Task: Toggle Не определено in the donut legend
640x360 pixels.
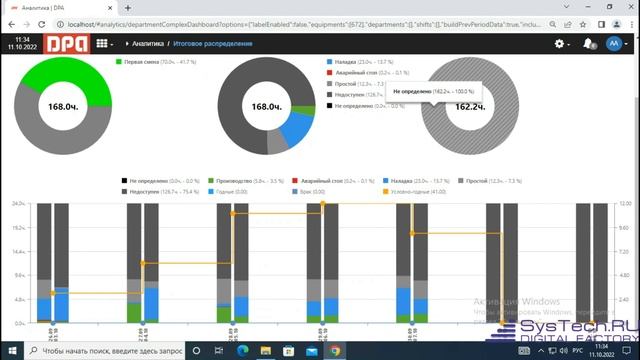Action: [366, 106]
